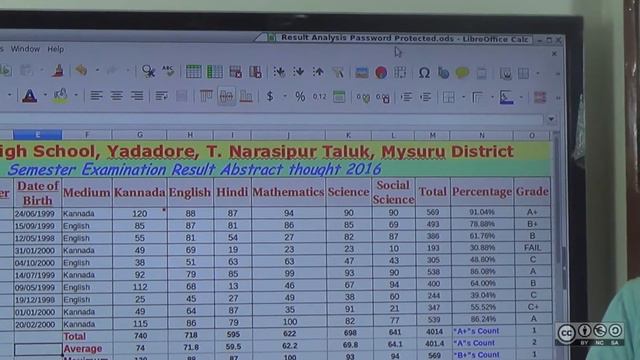This screenshot has height=360, width=640.
Task: Click the greyed Redo arrow icon
Action: 112,71
